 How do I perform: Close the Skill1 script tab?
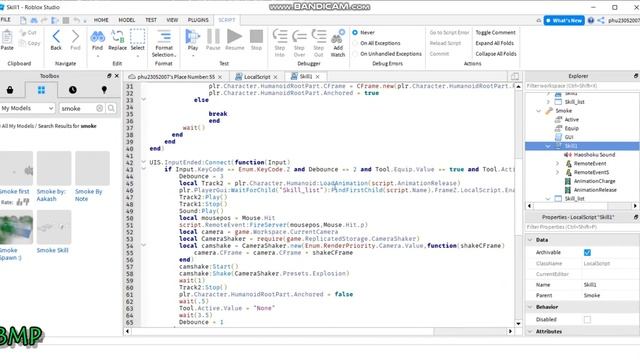click(x=318, y=77)
